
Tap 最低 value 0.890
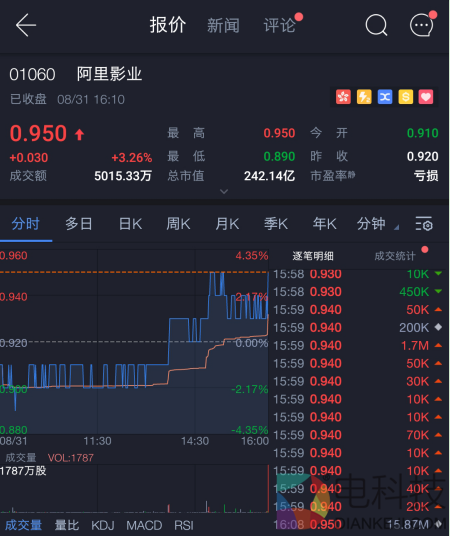(x=279, y=156)
